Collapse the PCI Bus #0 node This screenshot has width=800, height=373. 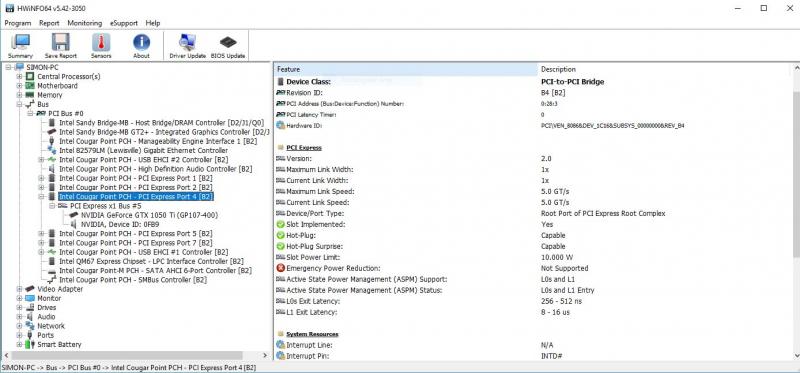(30, 113)
